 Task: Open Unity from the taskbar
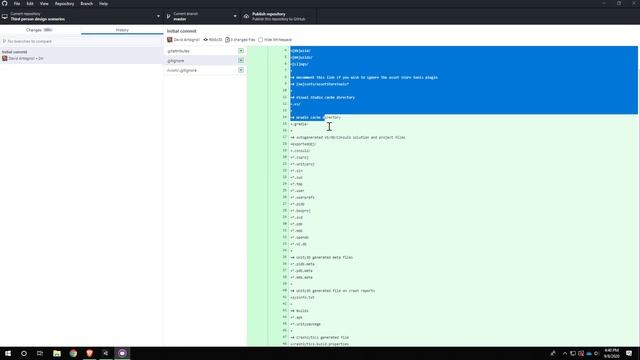coord(106,353)
